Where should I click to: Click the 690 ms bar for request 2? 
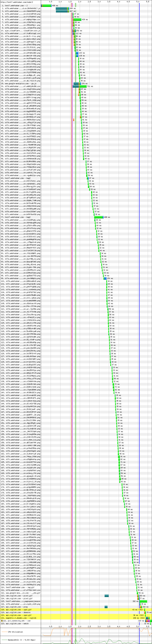[62, 8]
